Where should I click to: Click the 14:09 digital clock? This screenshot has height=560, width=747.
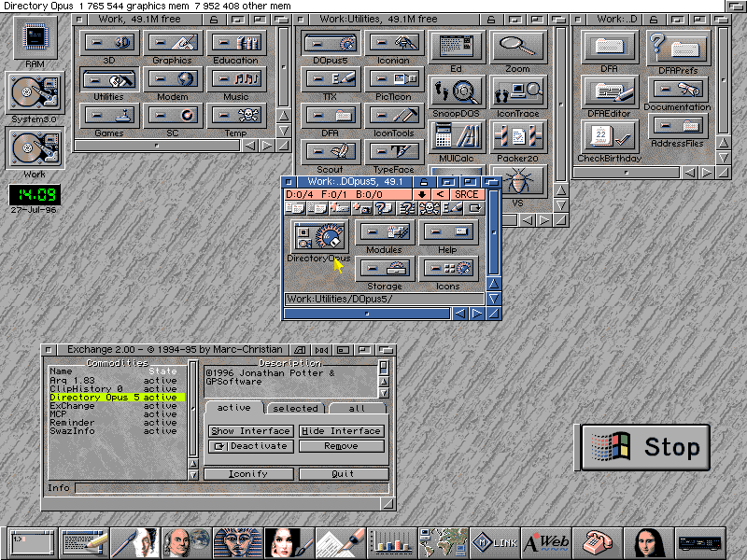[35, 194]
